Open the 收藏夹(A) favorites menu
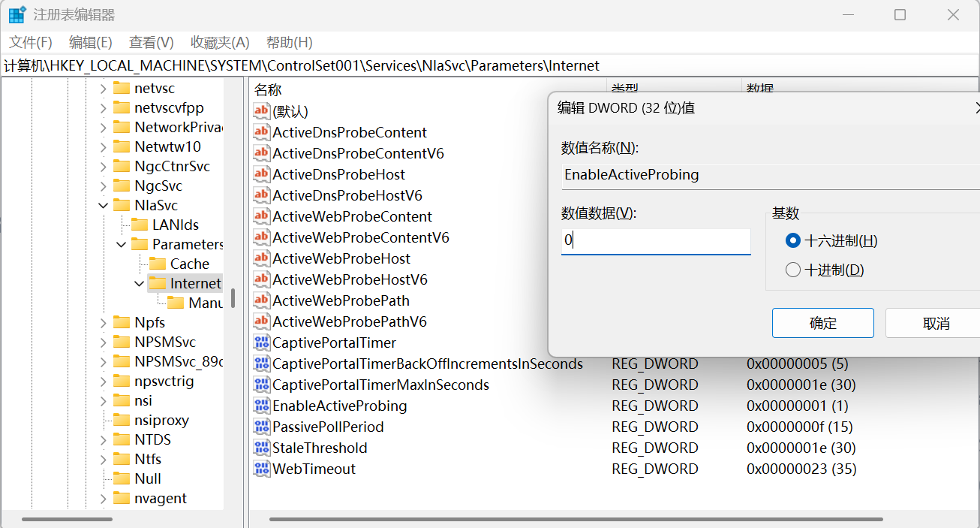Image resolution: width=980 pixels, height=528 pixels. click(x=220, y=43)
